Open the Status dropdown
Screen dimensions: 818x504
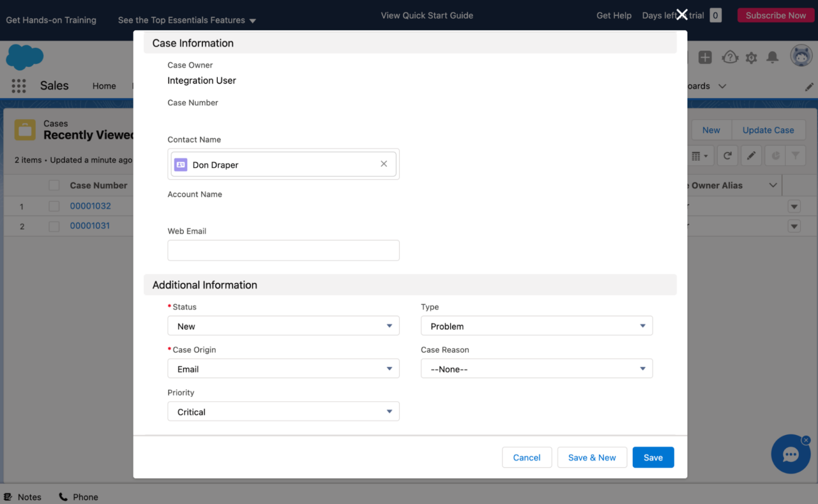pos(283,326)
